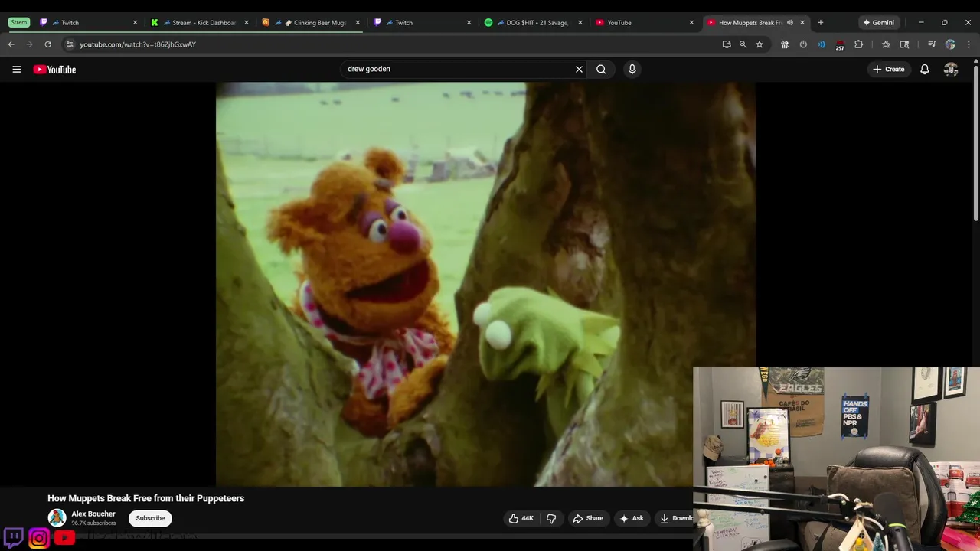The height and width of the screenshot is (551, 980).
Task: Open the browser media controls icon
Action: tap(931, 44)
